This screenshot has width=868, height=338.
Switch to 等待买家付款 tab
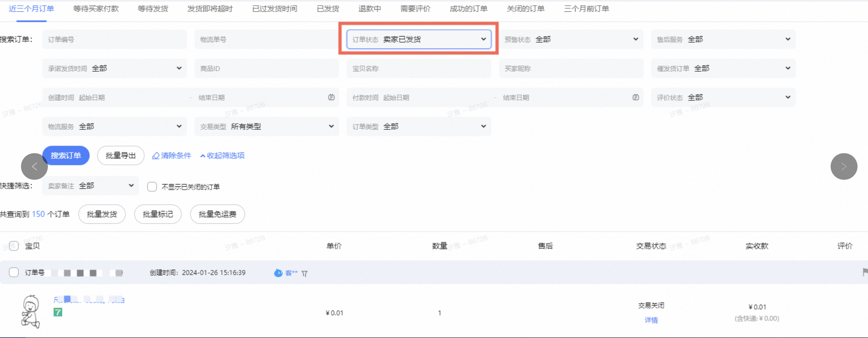point(96,9)
